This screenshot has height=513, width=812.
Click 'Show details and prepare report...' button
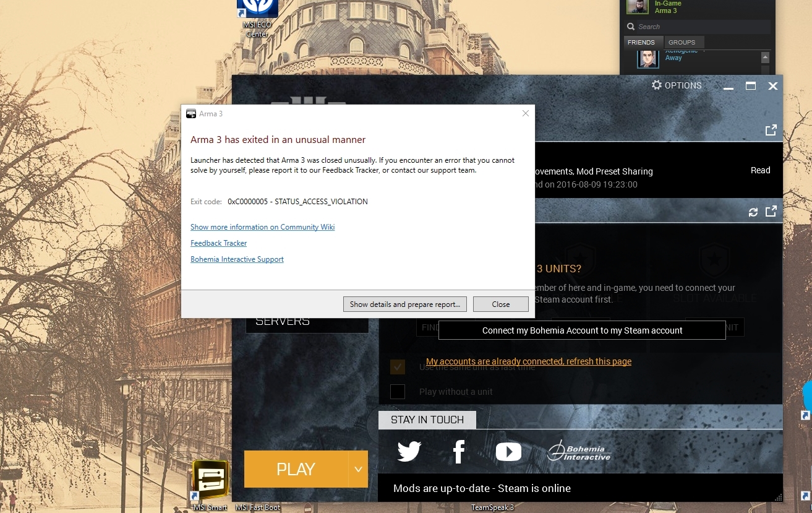coord(405,304)
